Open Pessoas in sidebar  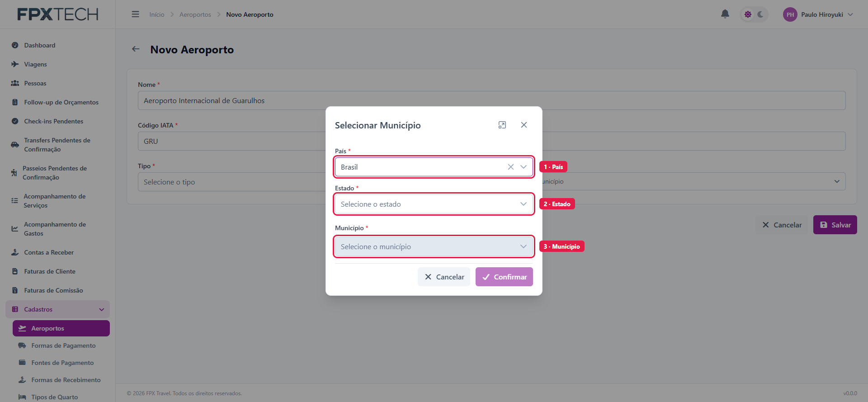tap(57, 83)
